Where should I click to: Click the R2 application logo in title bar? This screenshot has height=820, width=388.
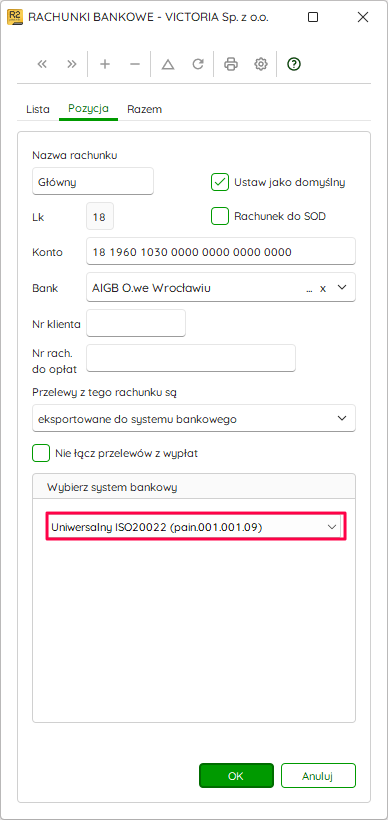14,17
